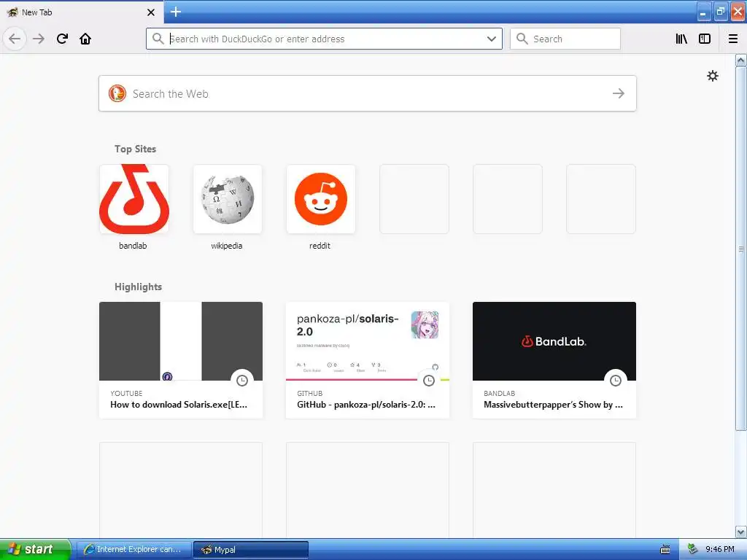Click the reddit label text
Image resolution: width=747 pixels, height=560 pixels.
coord(320,246)
